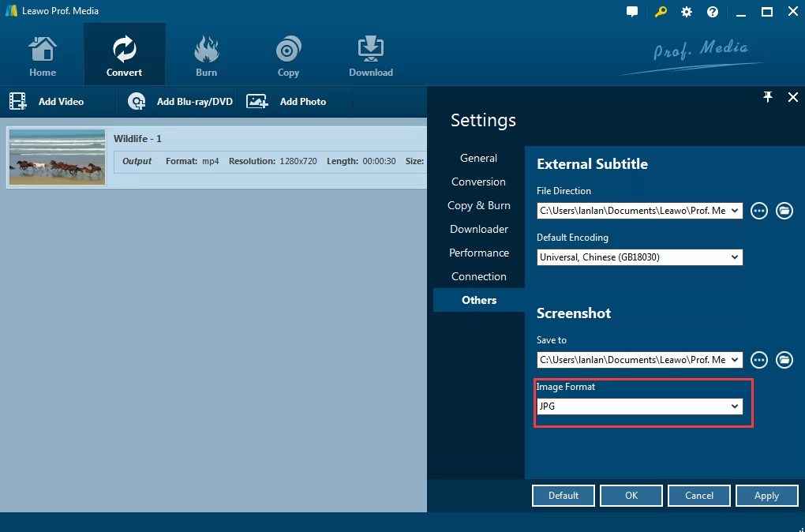The height and width of the screenshot is (532, 805).
Task: Click the Apply button
Action: [x=766, y=495]
